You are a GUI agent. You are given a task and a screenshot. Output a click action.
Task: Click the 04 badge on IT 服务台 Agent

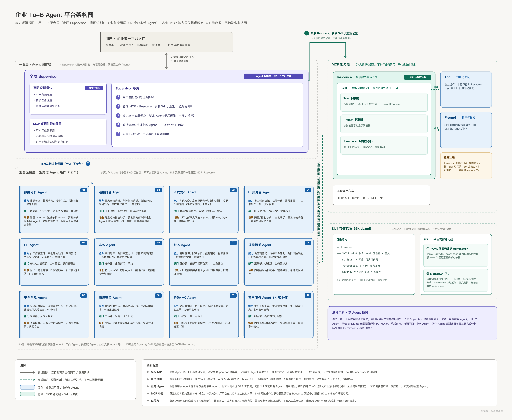(x=308, y=190)
